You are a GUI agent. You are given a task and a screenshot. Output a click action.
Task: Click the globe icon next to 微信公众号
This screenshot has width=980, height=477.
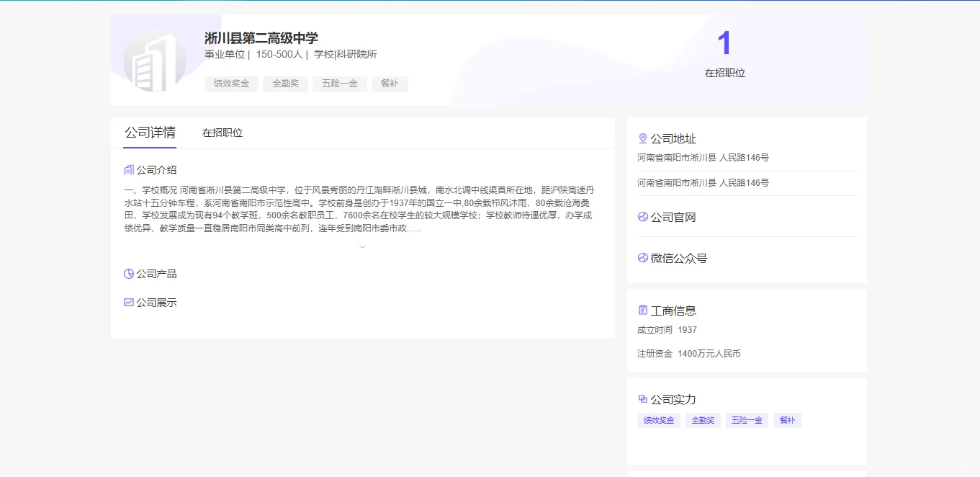(x=642, y=257)
